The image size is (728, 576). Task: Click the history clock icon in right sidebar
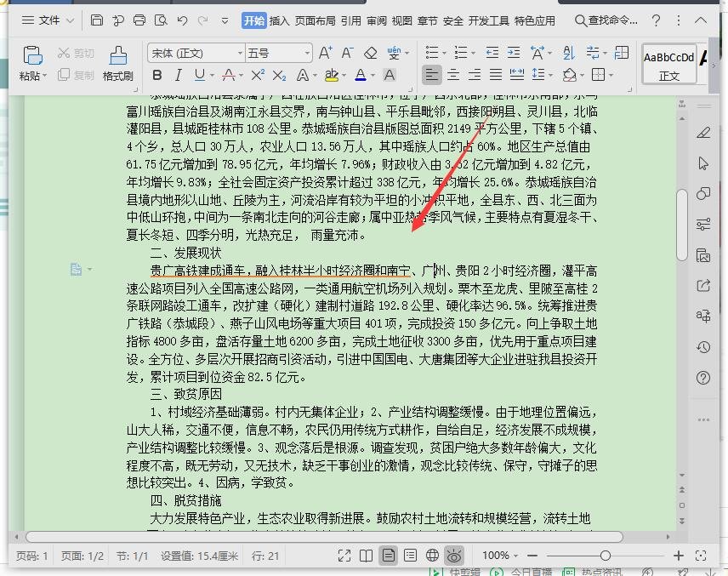point(703,347)
